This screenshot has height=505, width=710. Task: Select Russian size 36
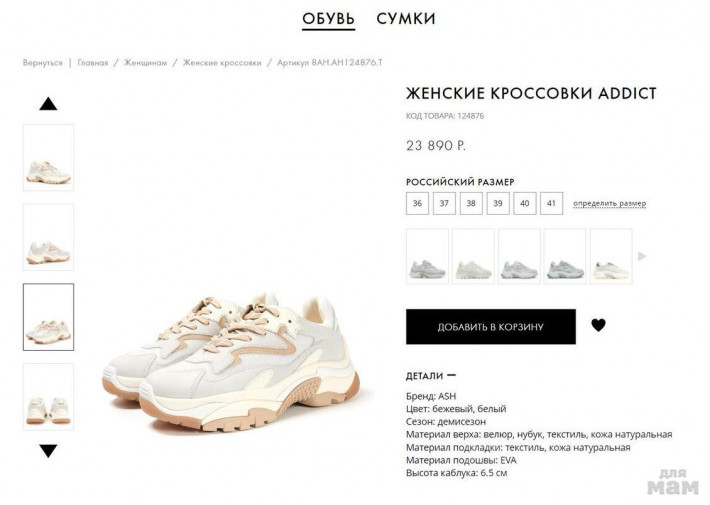(417, 203)
